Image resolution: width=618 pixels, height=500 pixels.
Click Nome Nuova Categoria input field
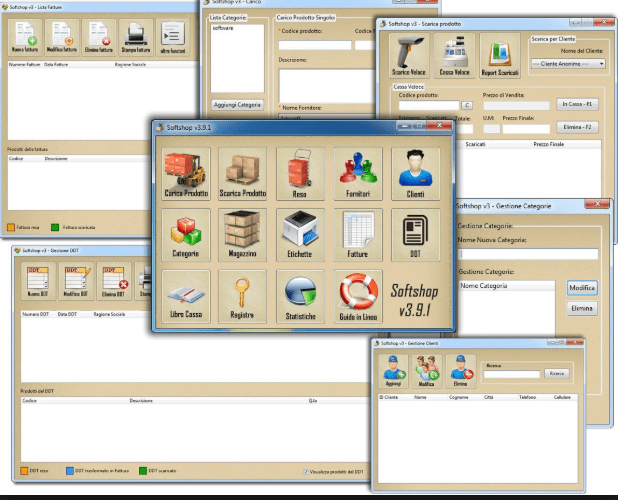[528, 254]
